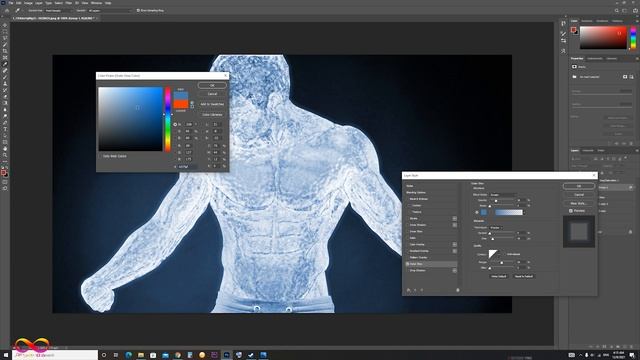This screenshot has height=360, width=640.
Task: Enable the Stroke effect checkbox
Action: coord(407,218)
